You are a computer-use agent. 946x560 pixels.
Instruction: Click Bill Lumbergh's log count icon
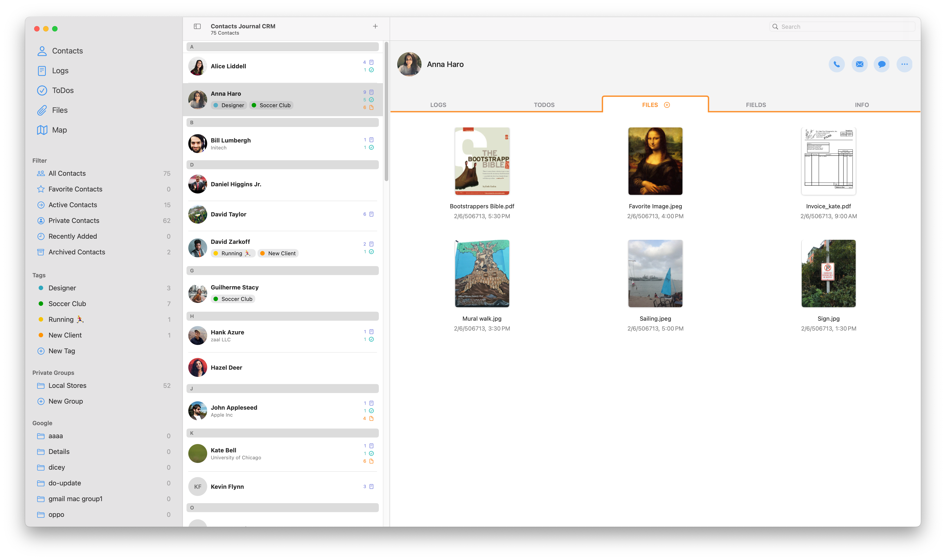(x=371, y=140)
